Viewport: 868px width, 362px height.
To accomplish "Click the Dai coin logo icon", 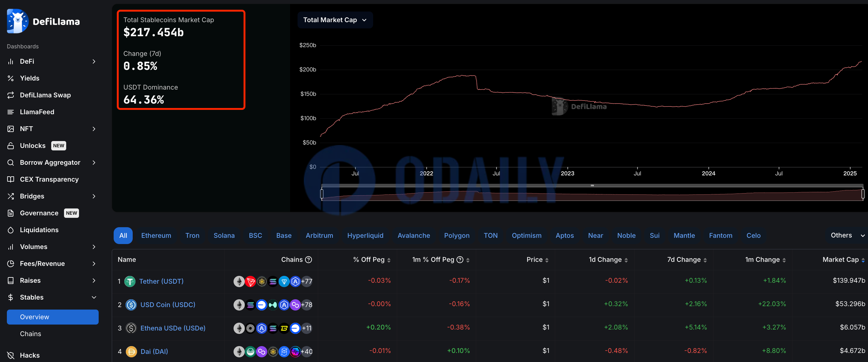I will coord(131,351).
